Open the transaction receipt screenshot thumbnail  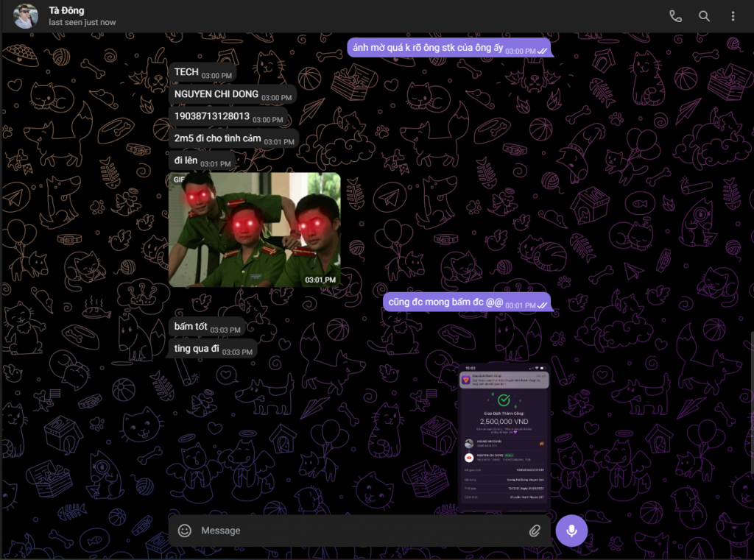504,437
